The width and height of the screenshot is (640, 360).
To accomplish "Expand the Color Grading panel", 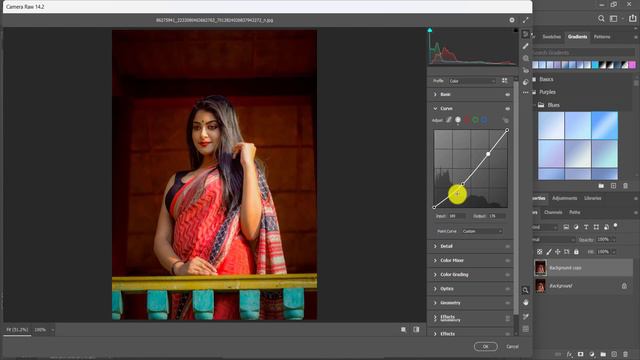I will [435, 275].
